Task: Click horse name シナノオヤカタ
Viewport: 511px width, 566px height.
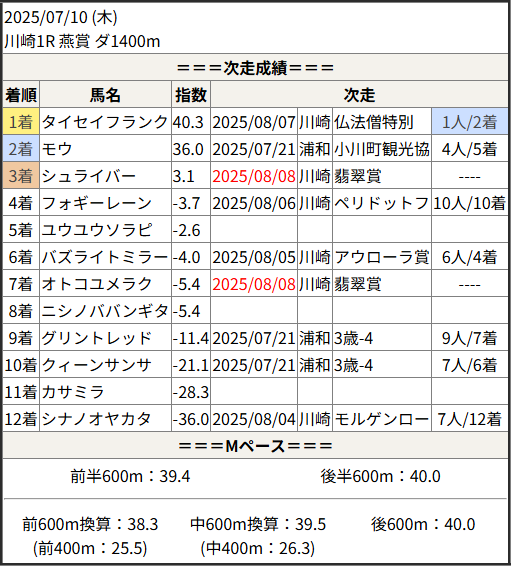Action: (96, 419)
